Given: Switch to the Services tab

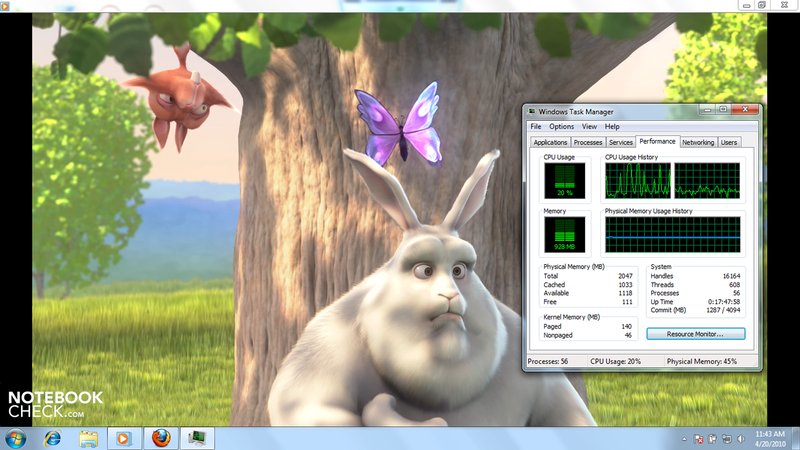Looking at the screenshot, I should pyautogui.click(x=620, y=142).
